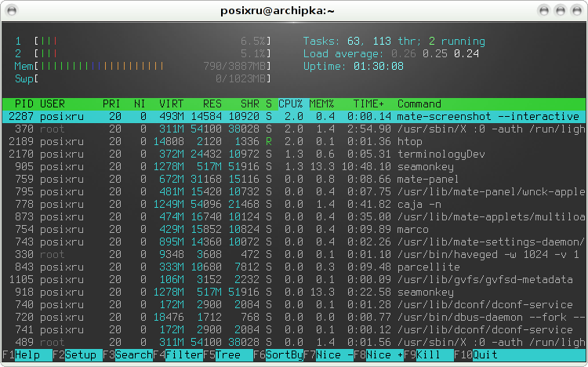
Task: Select seamonkey row with PID 905
Action: coord(294,166)
